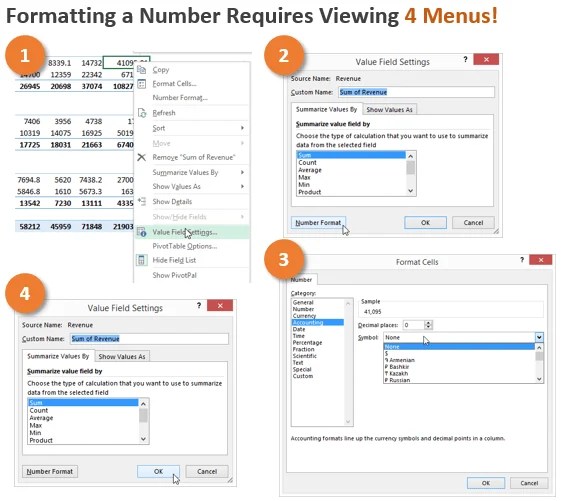Select Count in dialog 2 list
The height and width of the screenshot is (501, 561).
click(351, 162)
